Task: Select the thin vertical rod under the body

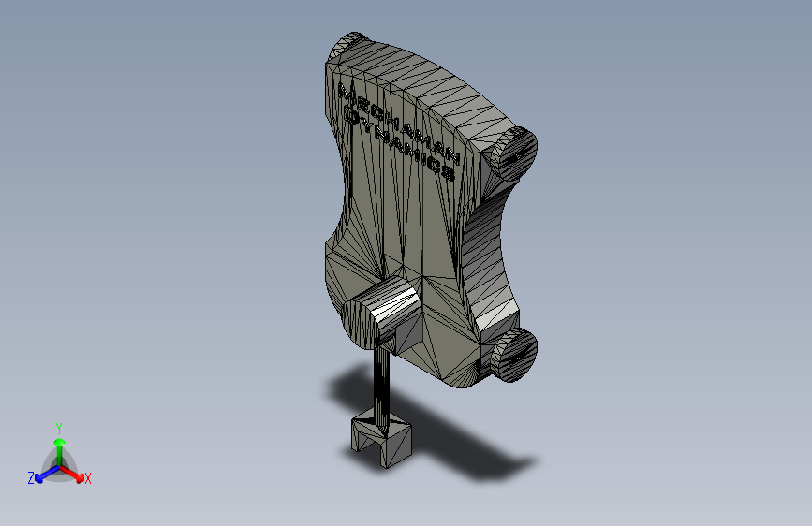Action: tap(381, 388)
